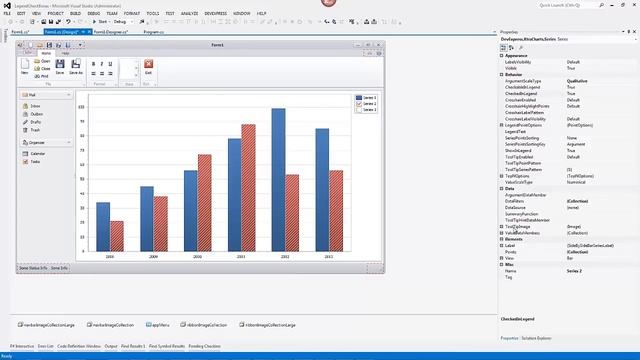
Task: Open the DEVEXPRESS menu
Action: [x=216, y=13]
